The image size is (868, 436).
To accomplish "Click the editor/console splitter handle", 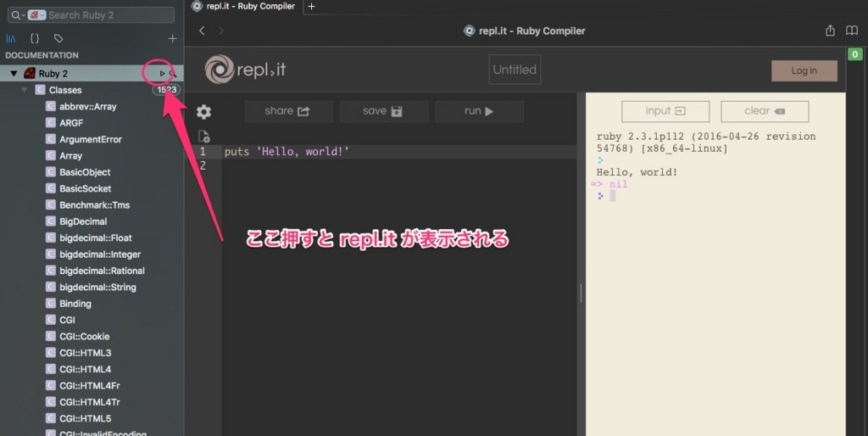I will [581, 293].
